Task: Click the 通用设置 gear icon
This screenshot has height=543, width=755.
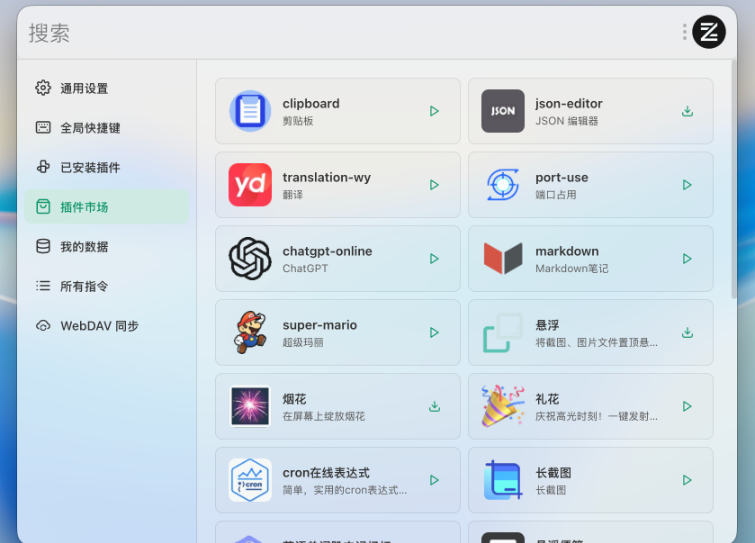Action: tap(43, 88)
